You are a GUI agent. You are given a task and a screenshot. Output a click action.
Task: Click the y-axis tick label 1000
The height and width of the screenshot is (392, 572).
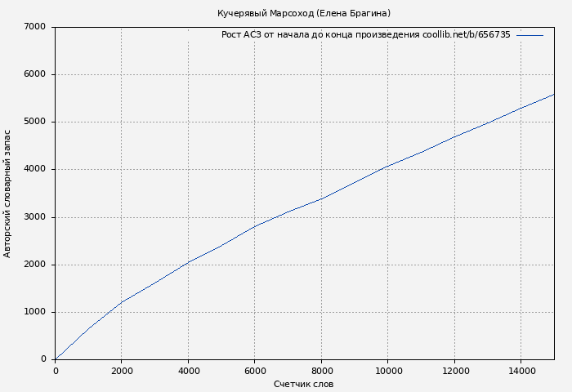(x=35, y=312)
